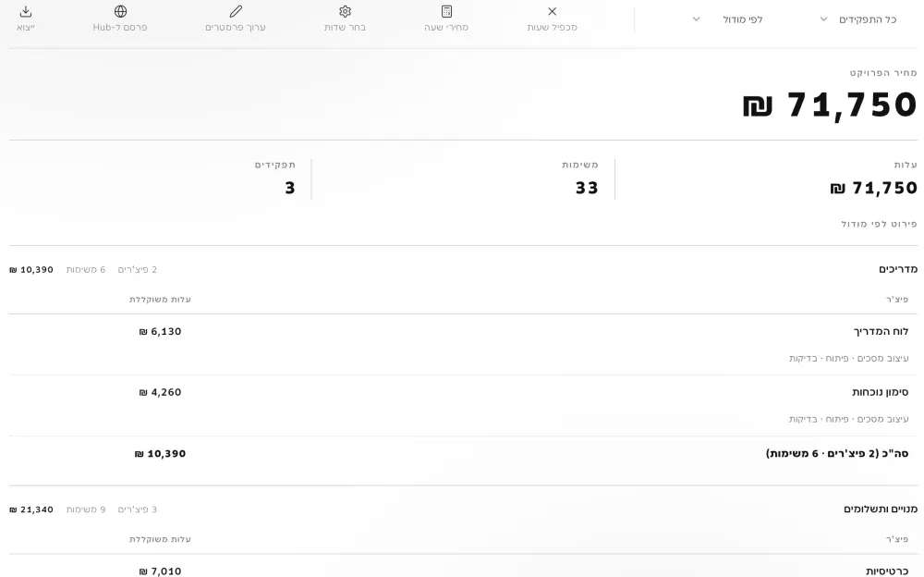Screen dimensions: 924x577
Task: Click the ₪ 4,260 cost value
Action: click(160, 392)
